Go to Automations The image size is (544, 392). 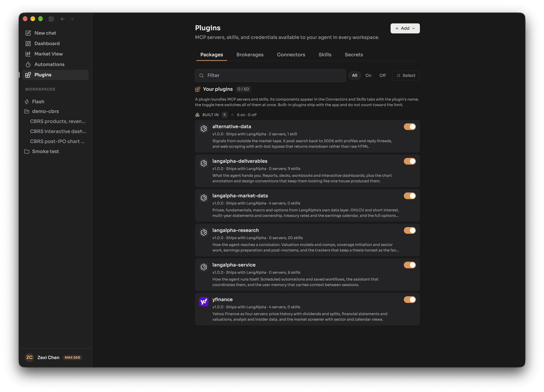pos(55,64)
